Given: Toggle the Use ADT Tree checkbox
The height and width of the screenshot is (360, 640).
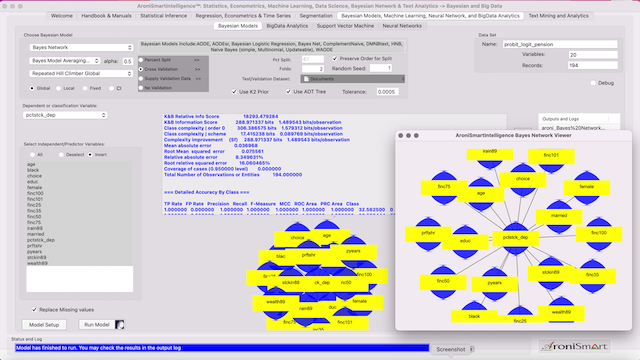Looking at the screenshot, I should point(289,92).
